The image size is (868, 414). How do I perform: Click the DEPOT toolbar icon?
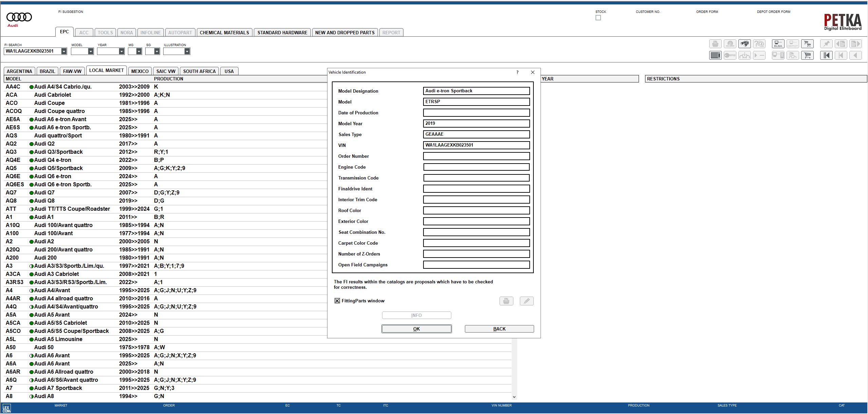[793, 44]
